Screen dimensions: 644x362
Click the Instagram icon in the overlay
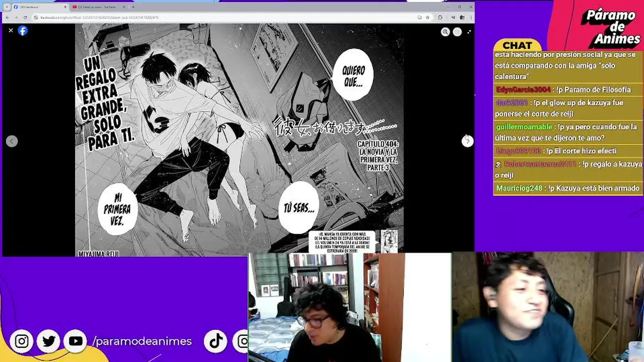pyautogui.click(x=22, y=341)
